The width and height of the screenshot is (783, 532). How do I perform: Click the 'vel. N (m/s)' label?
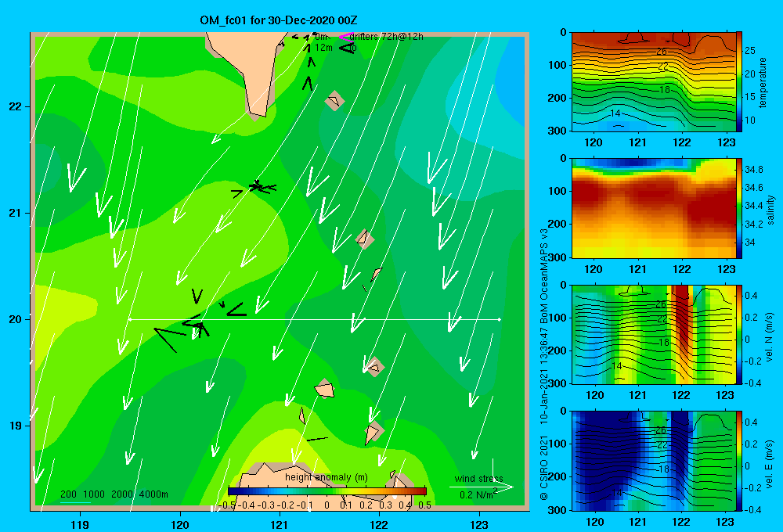point(770,337)
